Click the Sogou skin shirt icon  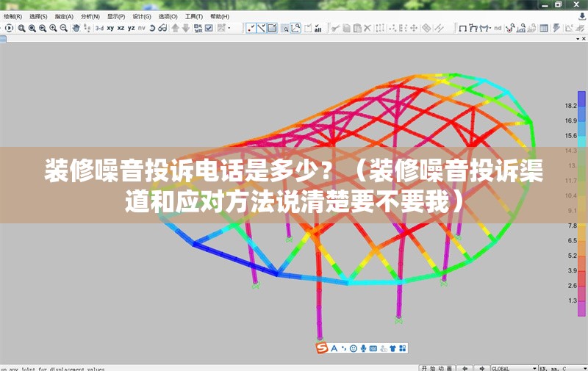tap(392, 348)
